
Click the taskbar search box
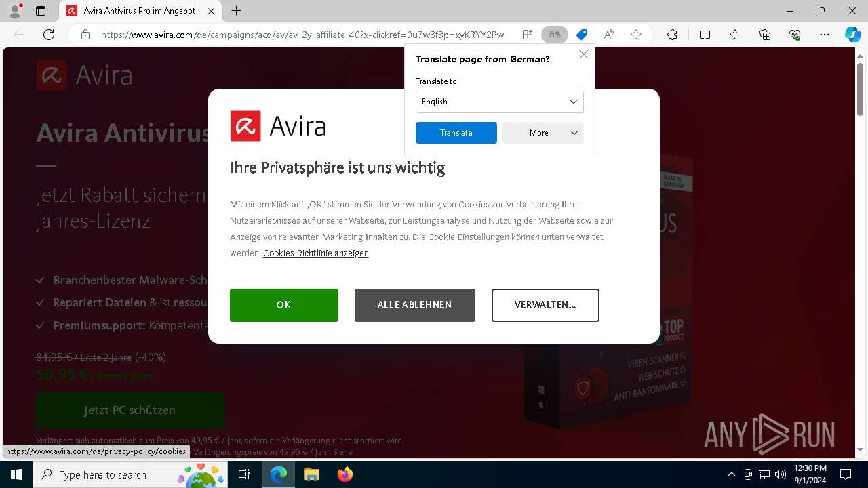[x=132, y=474]
